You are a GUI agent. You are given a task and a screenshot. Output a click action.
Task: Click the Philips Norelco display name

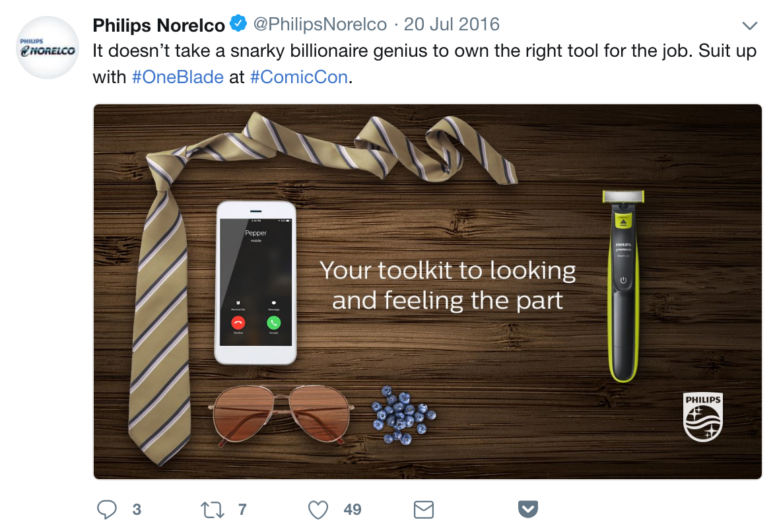158,24
